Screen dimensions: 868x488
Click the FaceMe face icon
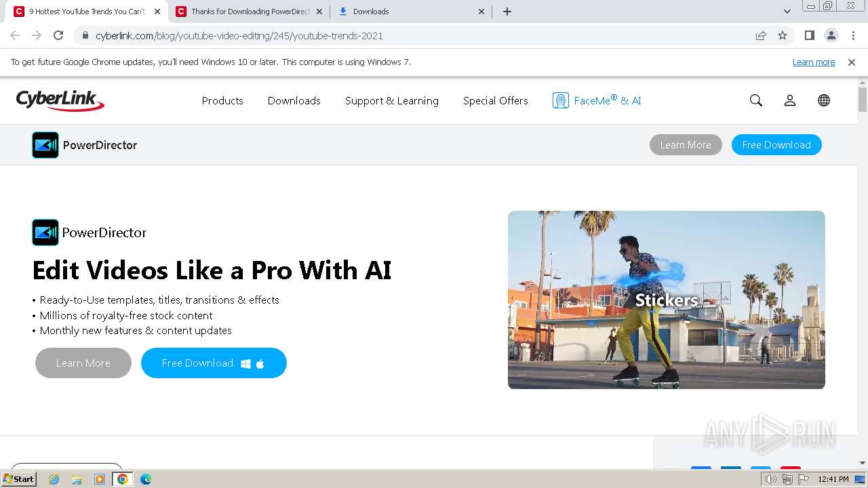click(x=560, y=100)
